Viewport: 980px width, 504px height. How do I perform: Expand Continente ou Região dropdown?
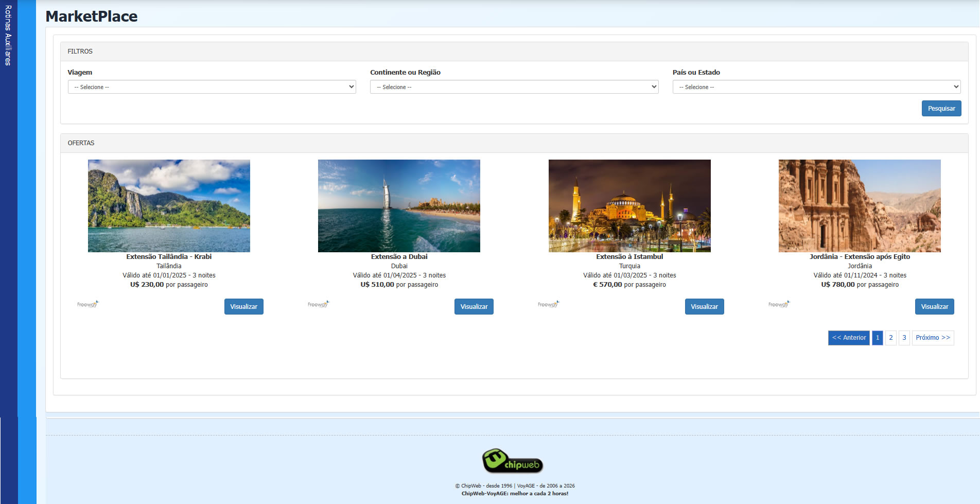514,87
